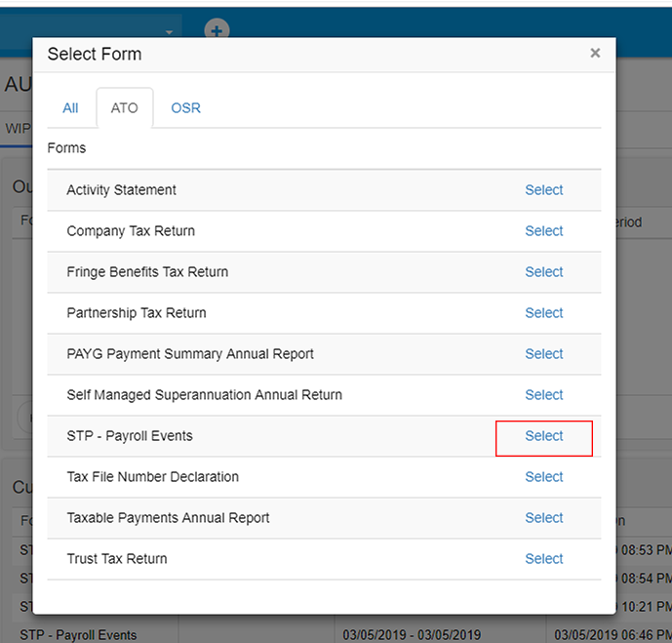Choose Select next to Fringe Benefits Tax Return
The height and width of the screenshot is (643, 672).
click(x=543, y=272)
